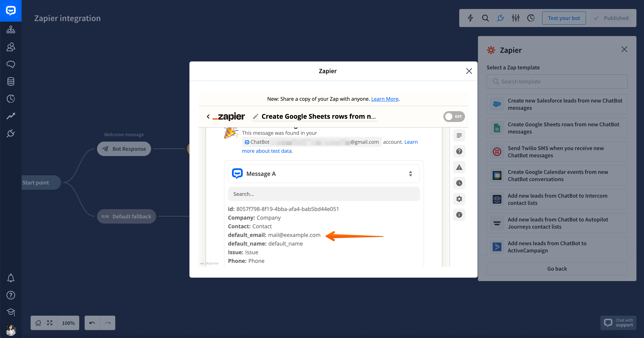
Task: Open the Zap history clock icon
Action: (459, 183)
